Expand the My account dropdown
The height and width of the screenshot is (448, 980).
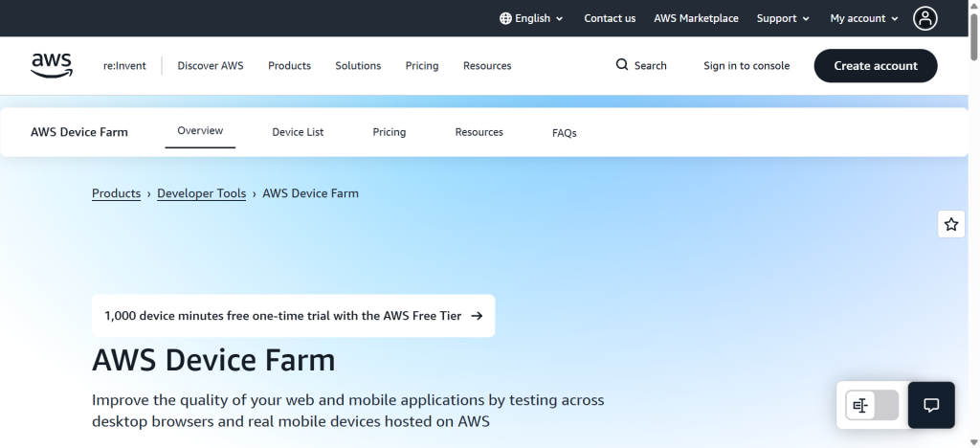pos(864,18)
